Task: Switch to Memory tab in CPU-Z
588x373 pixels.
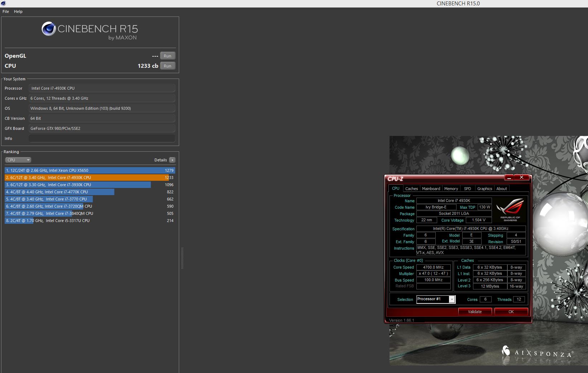Action: pos(451,189)
